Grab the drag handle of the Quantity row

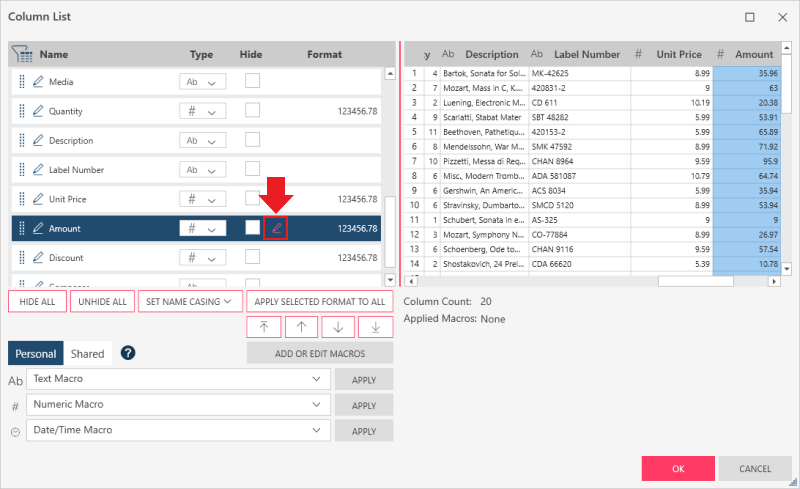(21, 111)
